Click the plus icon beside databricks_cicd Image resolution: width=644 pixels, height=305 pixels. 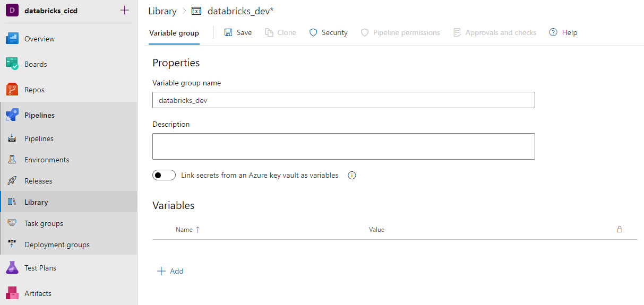tap(124, 10)
